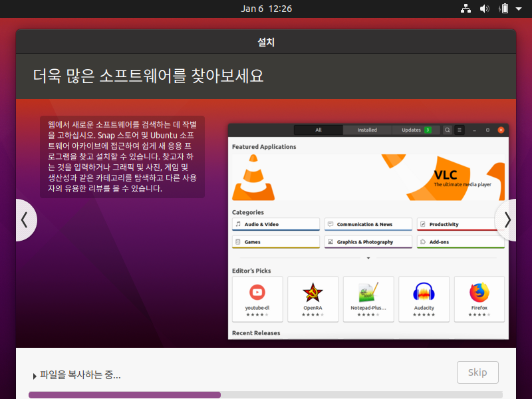Open the Graphics & Photography category
Screen dimensions: 532x399
point(368,242)
